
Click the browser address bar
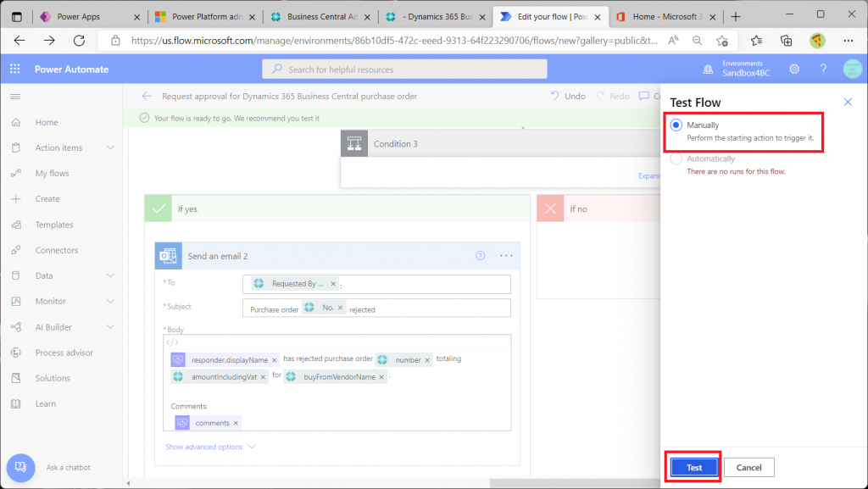(394, 41)
